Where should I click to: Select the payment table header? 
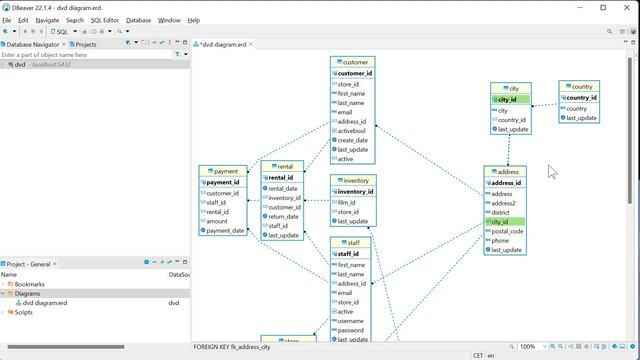click(x=223, y=171)
